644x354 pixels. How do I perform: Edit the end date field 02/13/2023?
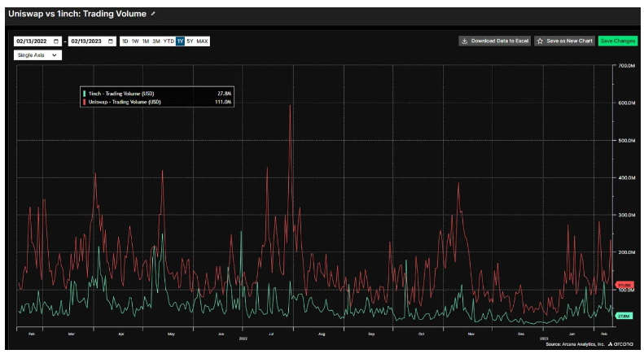point(92,41)
